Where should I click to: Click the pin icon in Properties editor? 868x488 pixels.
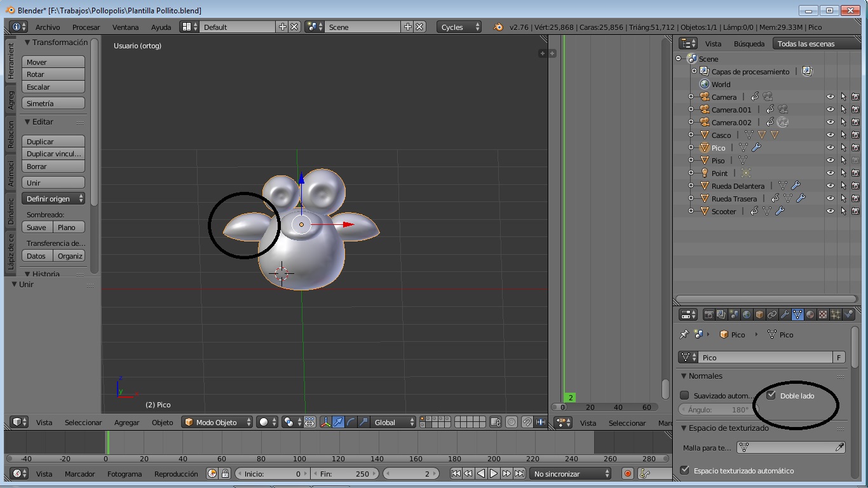[684, 334]
